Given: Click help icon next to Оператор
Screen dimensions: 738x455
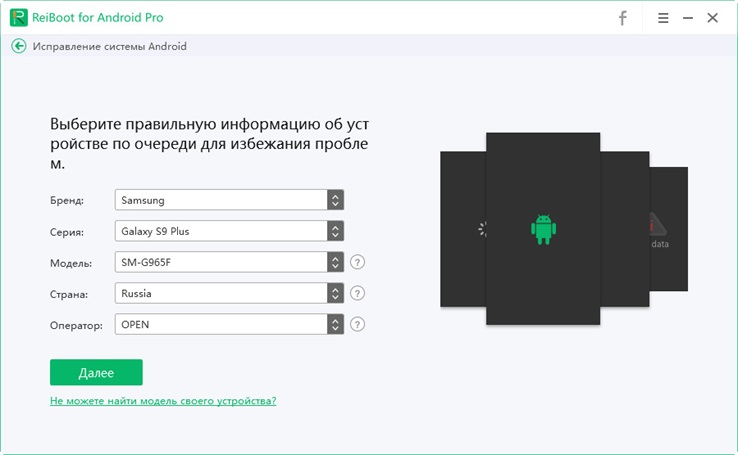Looking at the screenshot, I should [357, 324].
